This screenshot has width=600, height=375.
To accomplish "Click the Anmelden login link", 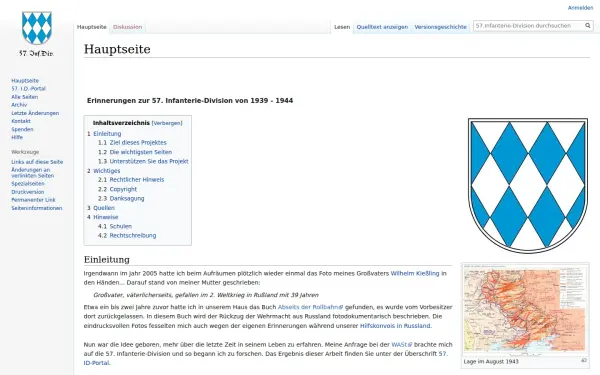I will 580,8.
